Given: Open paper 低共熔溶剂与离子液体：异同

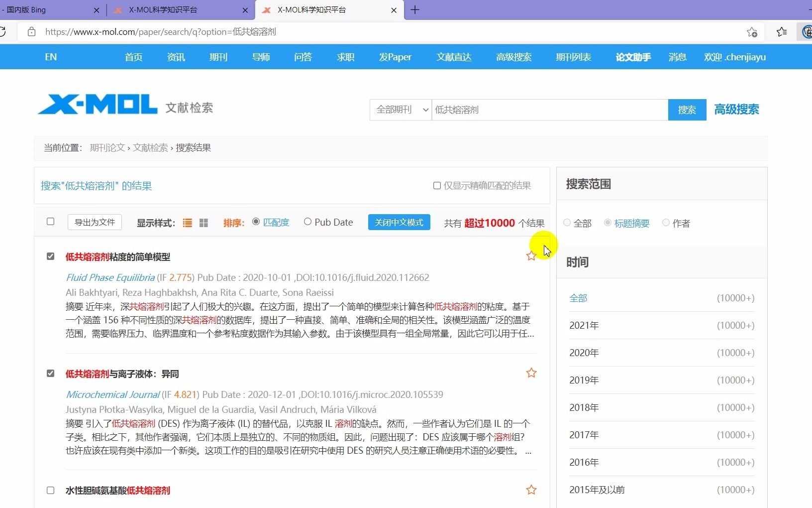Looking at the screenshot, I should tap(122, 374).
